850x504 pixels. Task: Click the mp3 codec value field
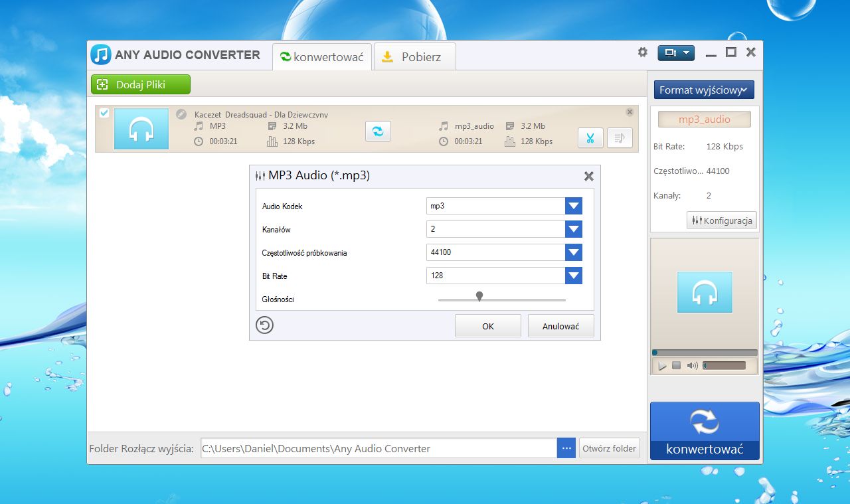click(x=496, y=206)
